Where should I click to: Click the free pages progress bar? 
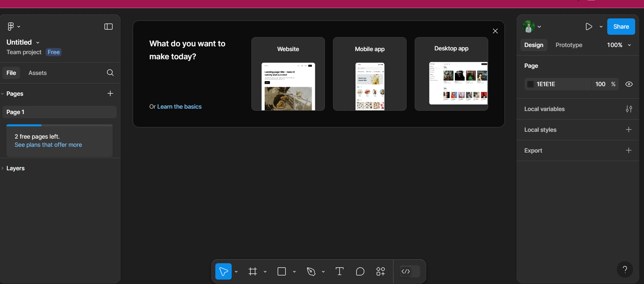60,125
